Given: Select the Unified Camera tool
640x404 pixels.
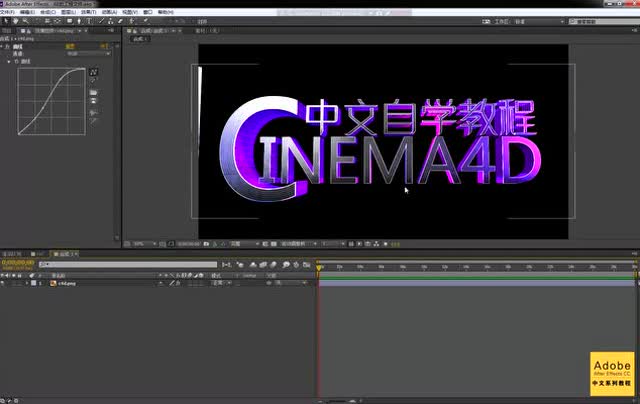Looking at the screenshot, I should (47, 21).
